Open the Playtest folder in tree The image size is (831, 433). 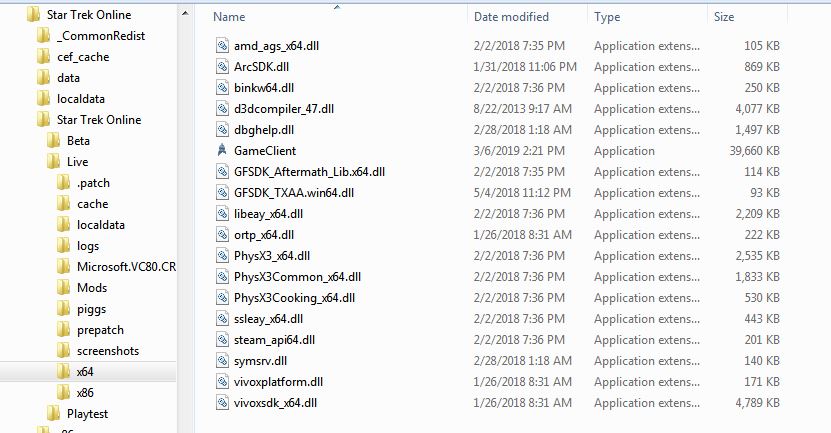click(87, 413)
